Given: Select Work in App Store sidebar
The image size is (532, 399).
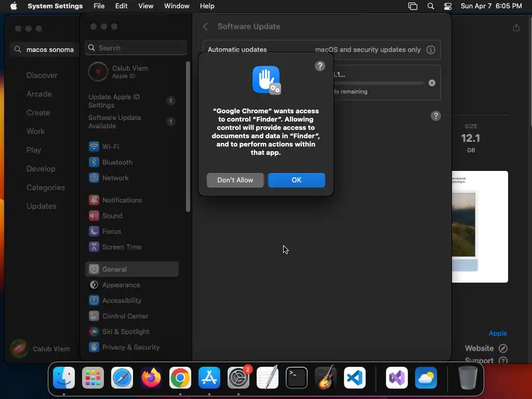Looking at the screenshot, I should pyautogui.click(x=36, y=131).
